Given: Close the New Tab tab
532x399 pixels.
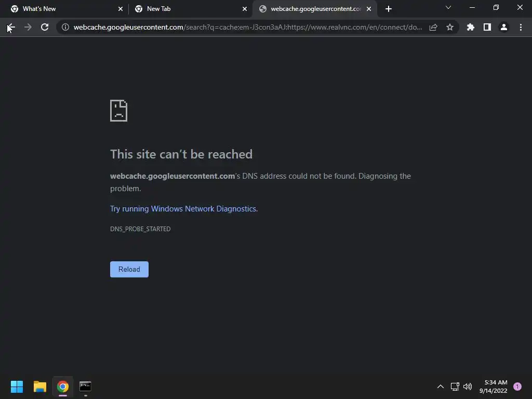Looking at the screenshot, I should click(245, 9).
